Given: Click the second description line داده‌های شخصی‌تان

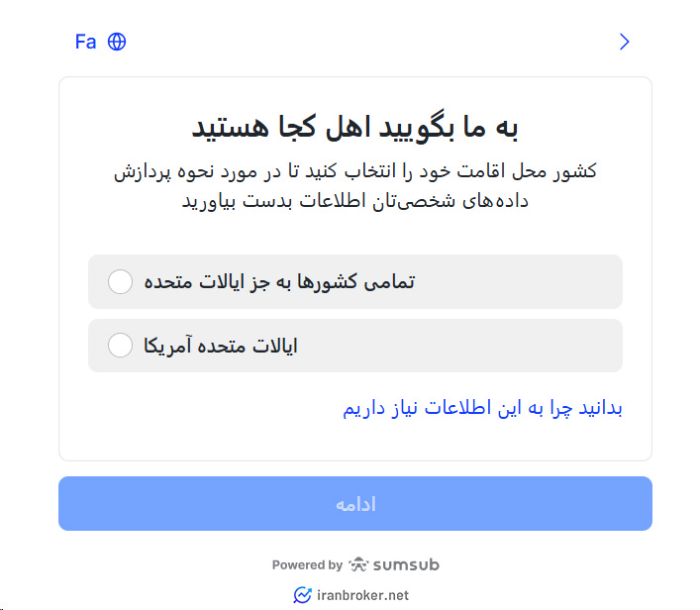Looking at the screenshot, I should 355,200.
